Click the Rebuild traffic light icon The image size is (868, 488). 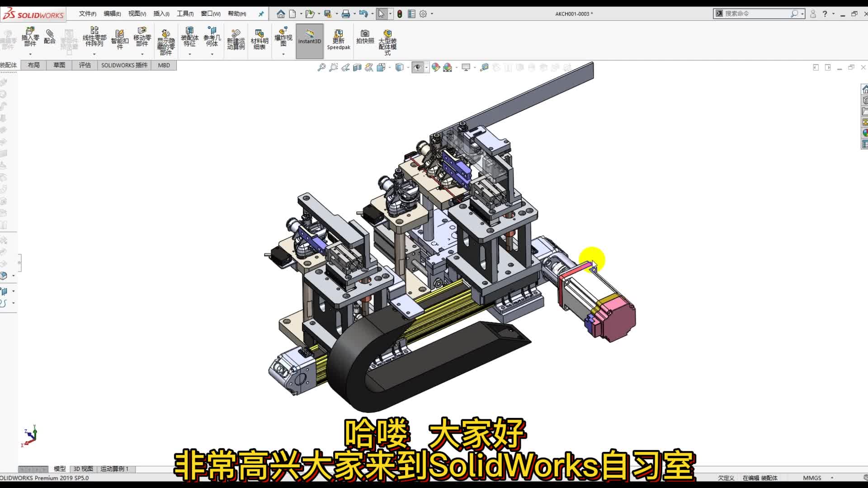(400, 14)
